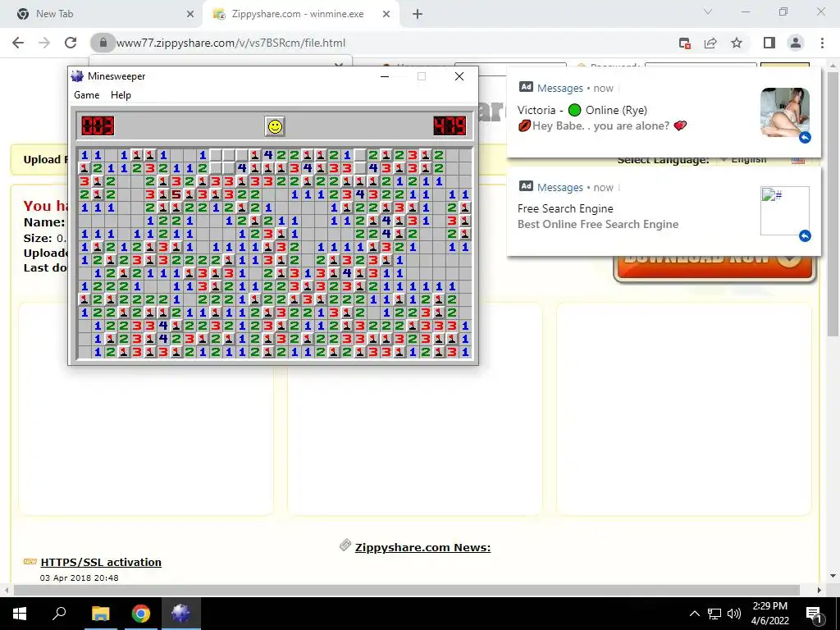View site information via the lock icon
Screen dimensions: 840x630
click(x=103, y=43)
